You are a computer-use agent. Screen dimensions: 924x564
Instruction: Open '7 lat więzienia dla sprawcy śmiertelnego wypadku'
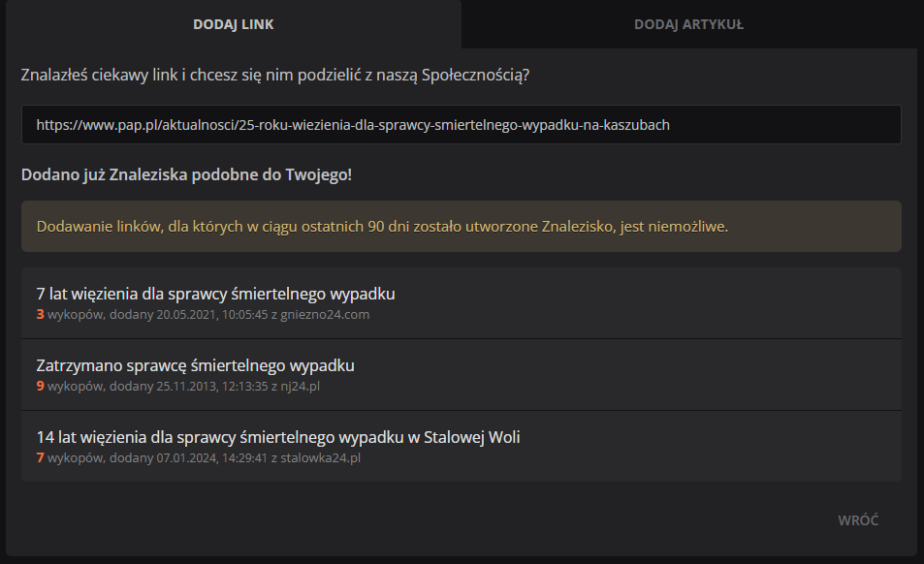[215, 294]
